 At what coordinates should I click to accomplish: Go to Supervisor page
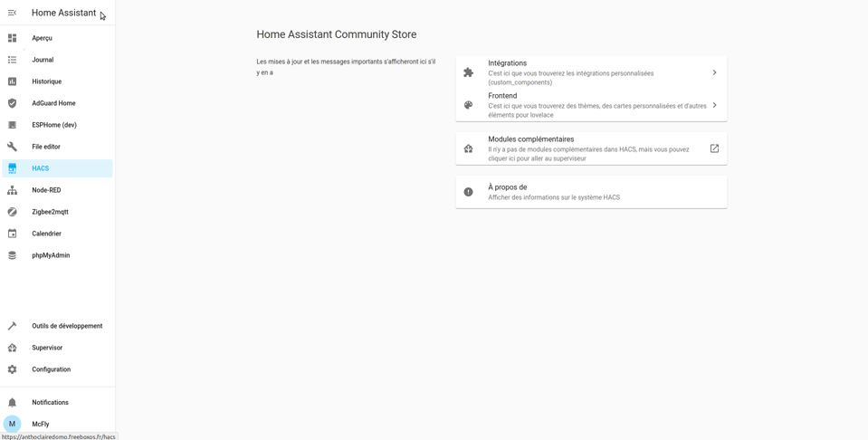click(x=58, y=348)
